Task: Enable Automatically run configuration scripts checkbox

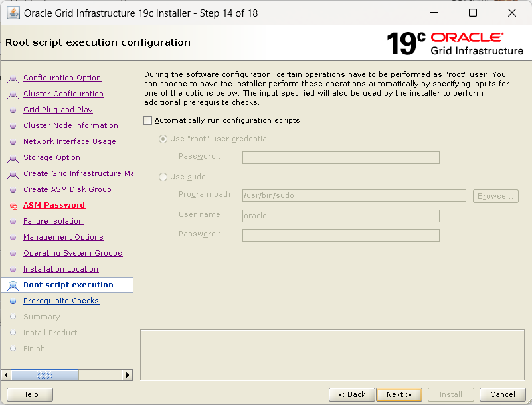Action: pyautogui.click(x=147, y=120)
